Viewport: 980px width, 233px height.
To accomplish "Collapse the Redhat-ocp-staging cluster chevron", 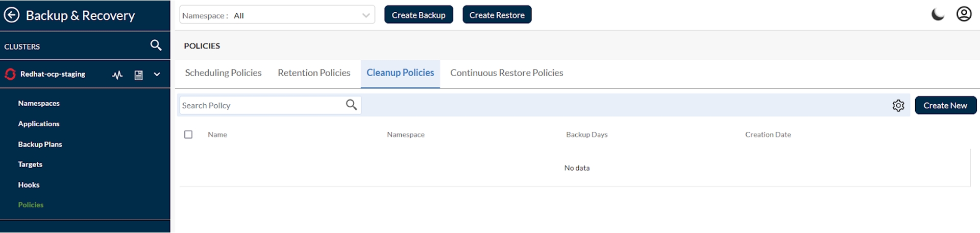I will (157, 75).
